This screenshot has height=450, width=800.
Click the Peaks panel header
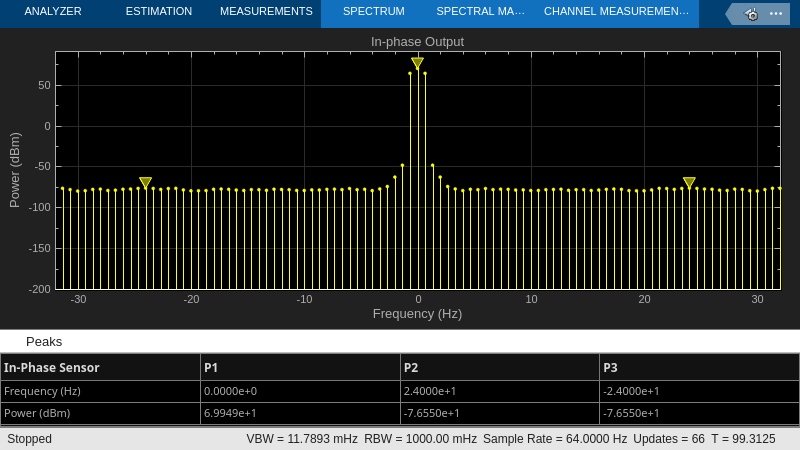coord(44,342)
